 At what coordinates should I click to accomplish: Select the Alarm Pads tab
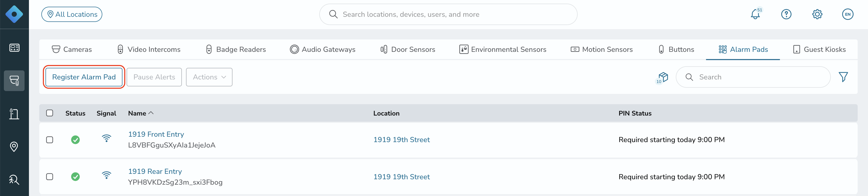(x=743, y=50)
